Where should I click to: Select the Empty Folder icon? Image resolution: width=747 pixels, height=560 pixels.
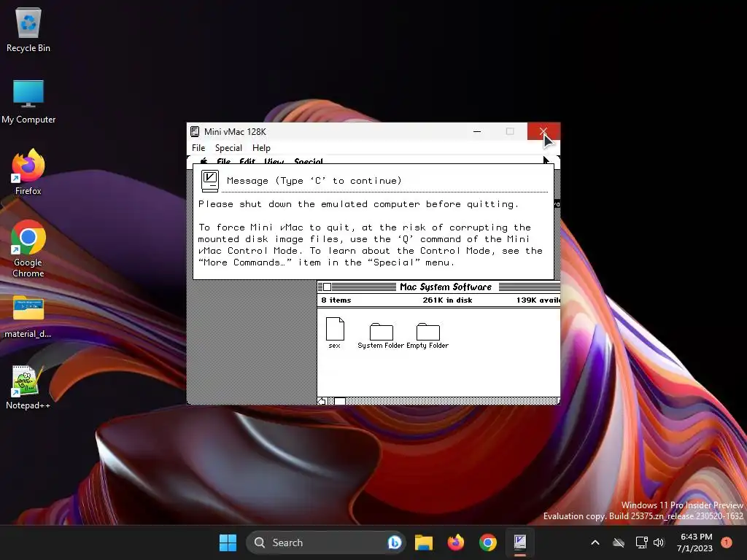427,336
